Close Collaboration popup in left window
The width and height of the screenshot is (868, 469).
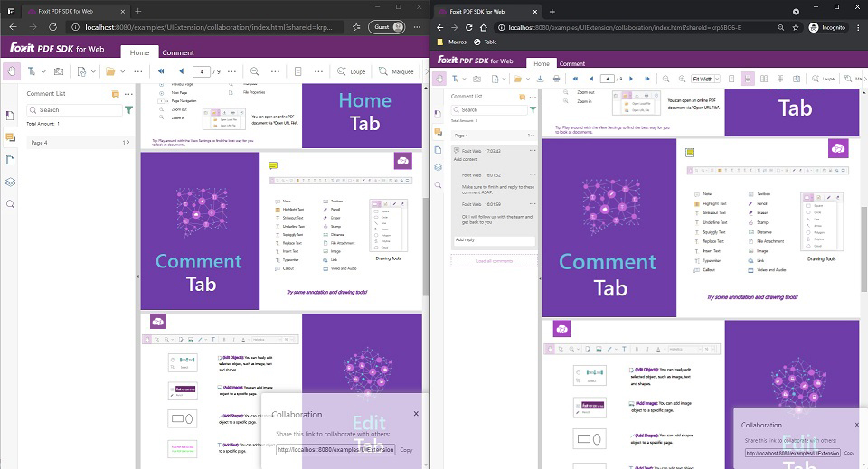coord(416,414)
